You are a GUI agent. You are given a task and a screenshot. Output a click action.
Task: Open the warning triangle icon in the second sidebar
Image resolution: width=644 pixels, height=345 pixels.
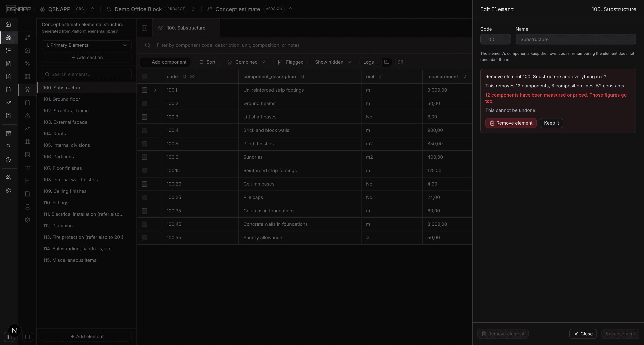tap(27, 116)
